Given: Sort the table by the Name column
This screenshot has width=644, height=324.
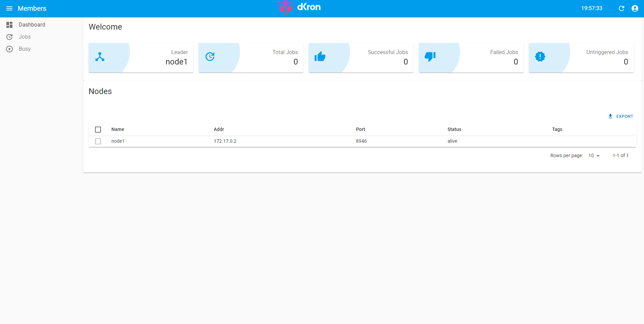Looking at the screenshot, I should click(x=118, y=129).
